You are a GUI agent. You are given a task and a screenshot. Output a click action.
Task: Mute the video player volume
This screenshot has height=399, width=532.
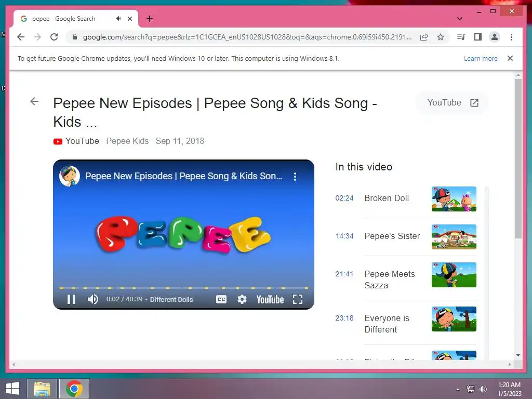(92, 299)
